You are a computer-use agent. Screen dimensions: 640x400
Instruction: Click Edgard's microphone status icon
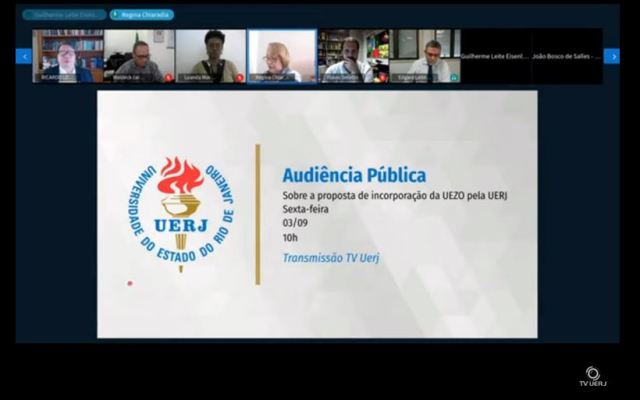coord(454,77)
